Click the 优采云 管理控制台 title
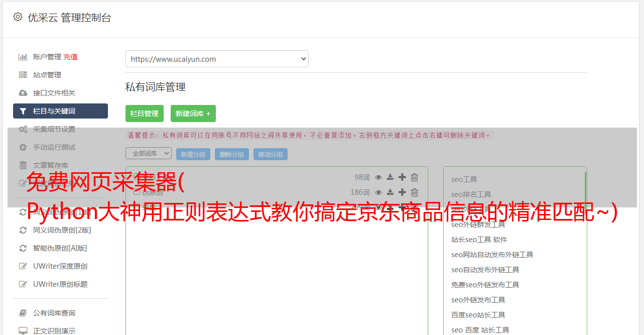Image resolution: width=644 pixels, height=335 pixels. [x=69, y=18]
